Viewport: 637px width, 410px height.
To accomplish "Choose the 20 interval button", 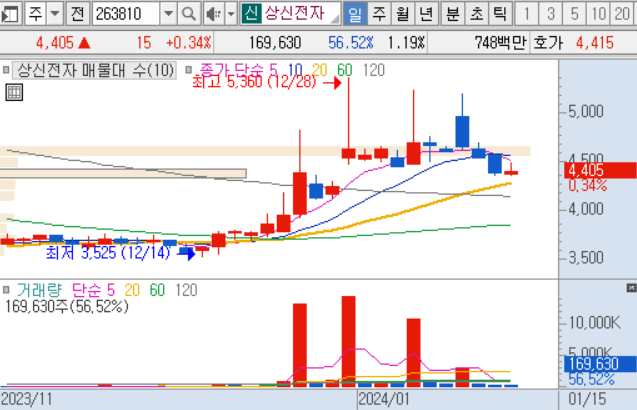I will tap(622, 14).
